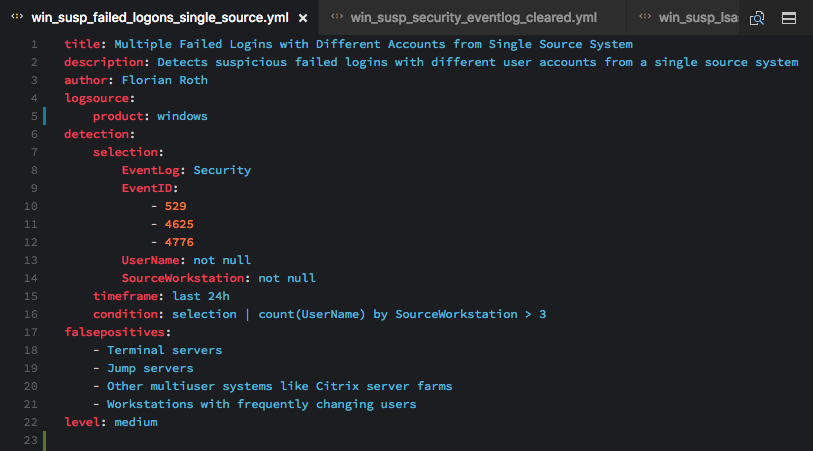This screenshot has width=813, height=451.
Task: Click the 'logsource' key on line 4
Action: point(96,98)
